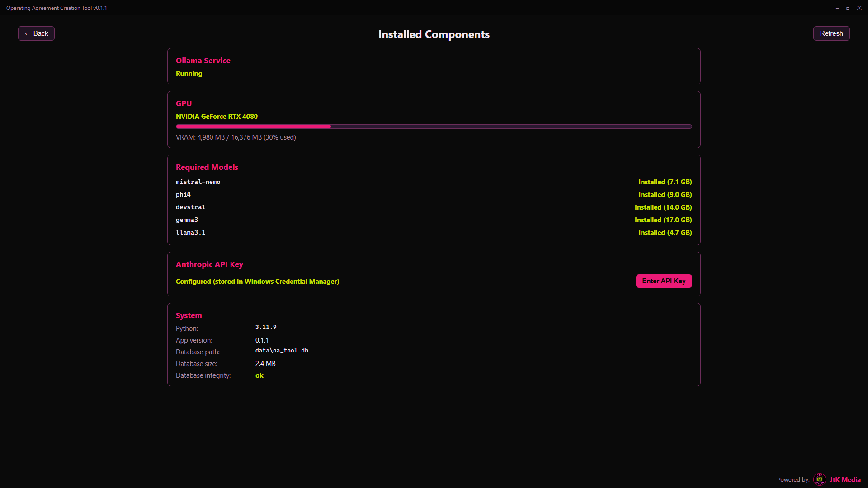868x488 pixels.
Task: Click the JtK Media logo icon
Action: point(819,479)
